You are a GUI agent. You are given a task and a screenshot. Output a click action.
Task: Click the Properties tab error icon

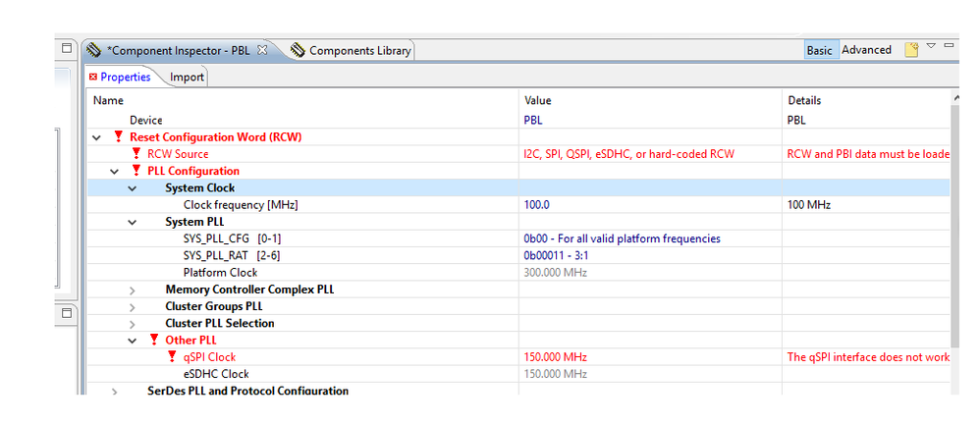(x=93, y=77)
